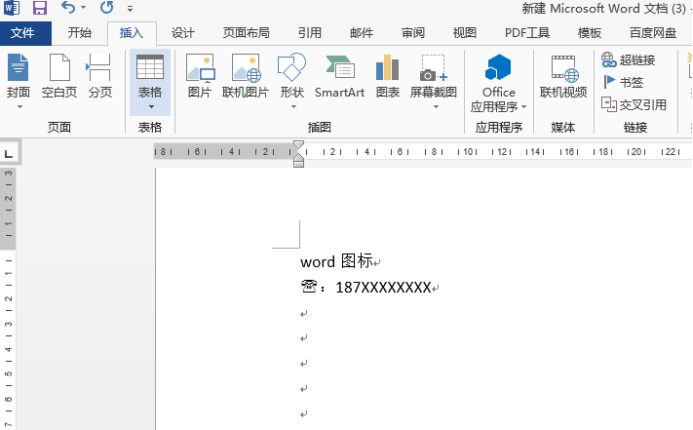Viewport: 693px width, 430px height.
Task: Save the document with the floppy icon
Action: [40, 8]
